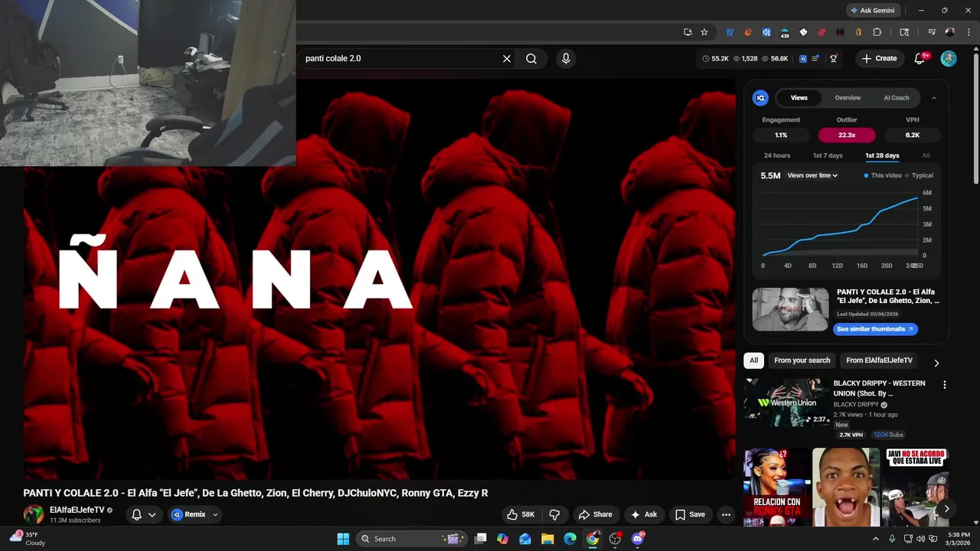The height and width of the screenshot is (551, 980).
Task: Open the subscription notification bell dropdown
Action: pos(144,514)
